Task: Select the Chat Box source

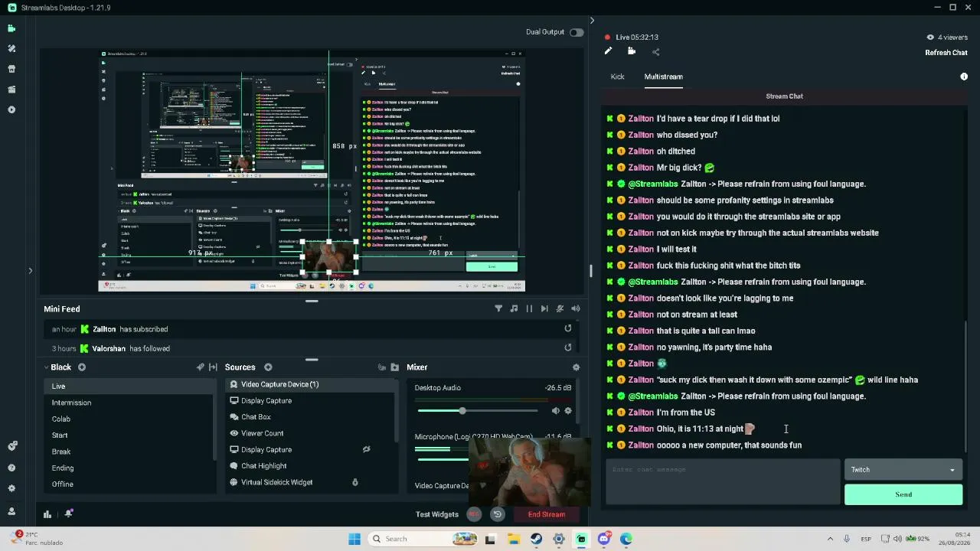Action: point(312,417)
